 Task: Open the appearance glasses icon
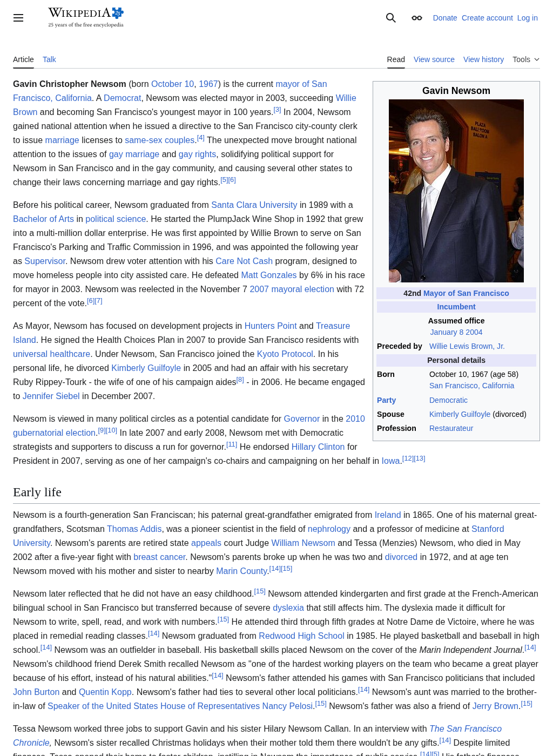(417, 18)
